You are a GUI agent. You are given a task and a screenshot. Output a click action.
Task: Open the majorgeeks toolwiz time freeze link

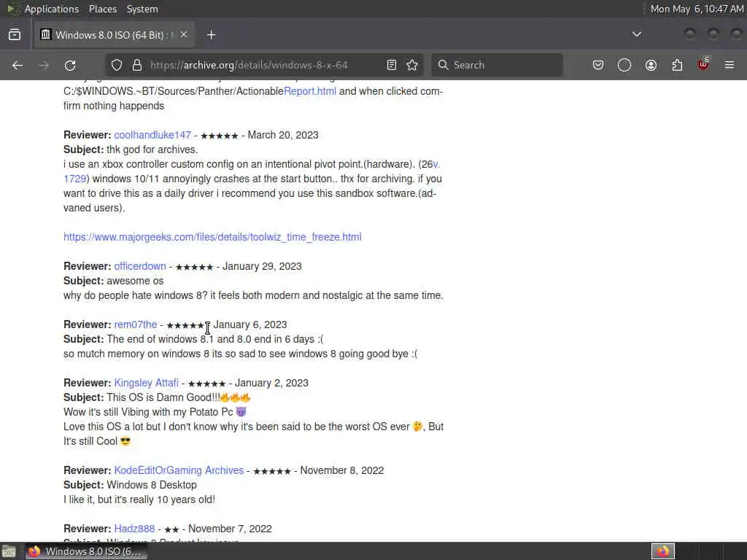(212, 237)
